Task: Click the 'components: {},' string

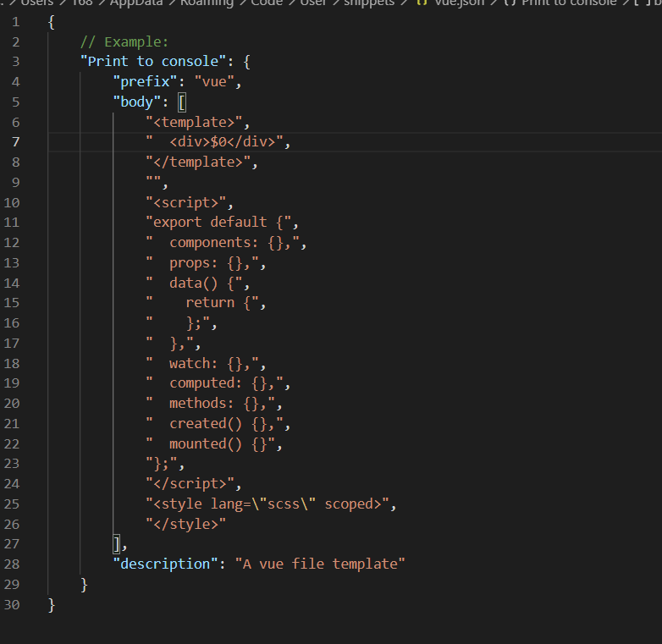Action: coord(223,243)
